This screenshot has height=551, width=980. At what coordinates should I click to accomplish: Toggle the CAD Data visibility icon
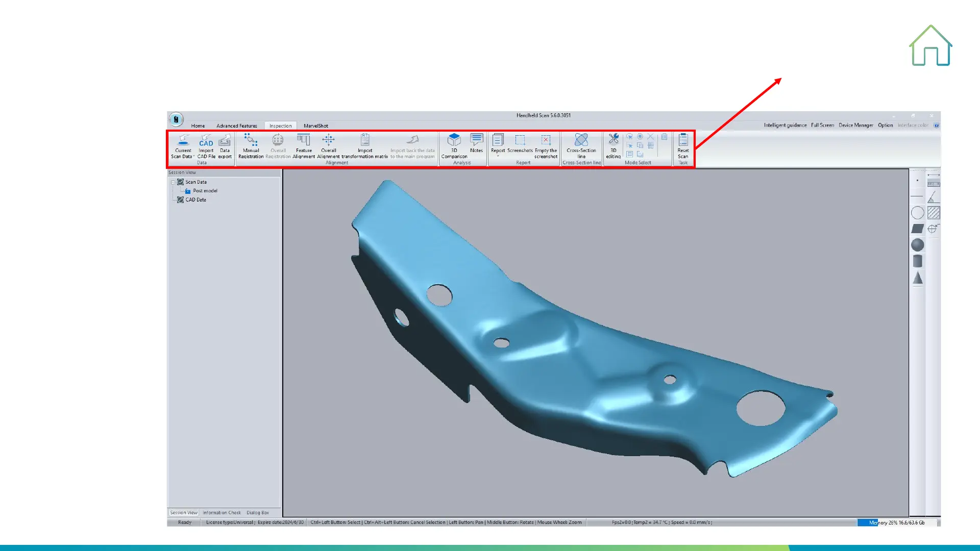(x=180, y=200)
